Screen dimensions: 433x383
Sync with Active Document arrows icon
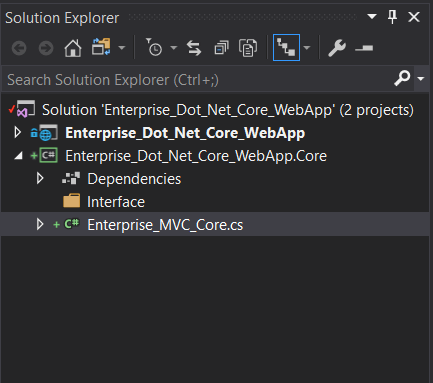tap(194, 48)
